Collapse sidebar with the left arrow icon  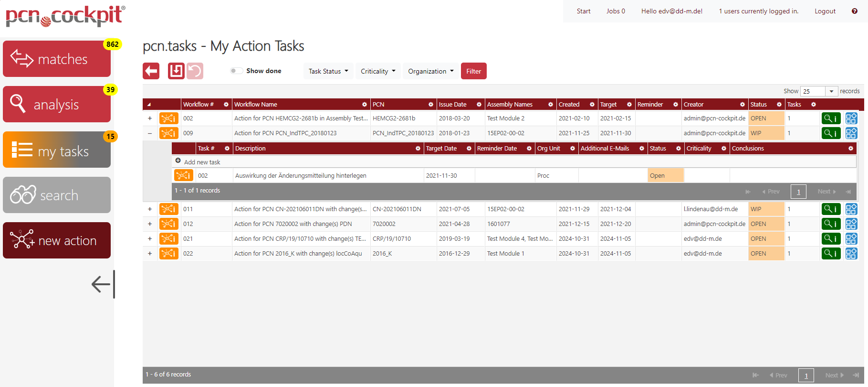coord(103,284)
